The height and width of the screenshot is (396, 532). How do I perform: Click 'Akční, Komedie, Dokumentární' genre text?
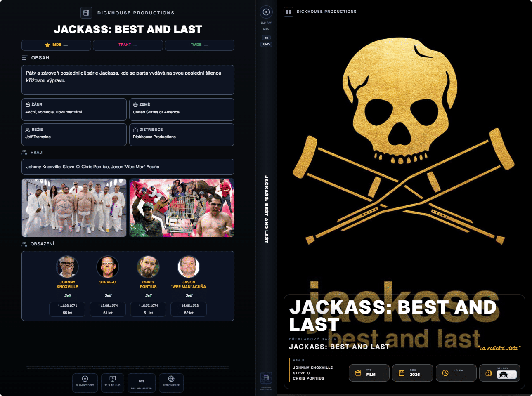[54, 112]
